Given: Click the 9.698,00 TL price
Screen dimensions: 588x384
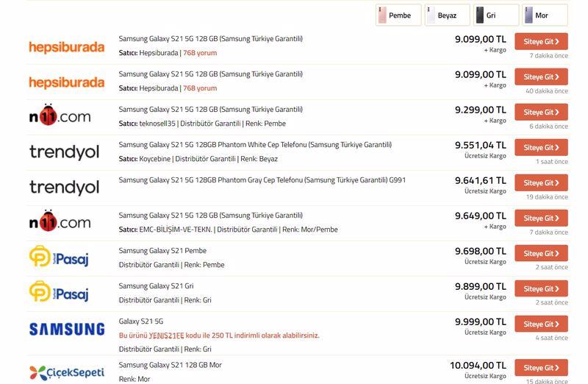Looking at the screenshot, I should tap(481, 251).
